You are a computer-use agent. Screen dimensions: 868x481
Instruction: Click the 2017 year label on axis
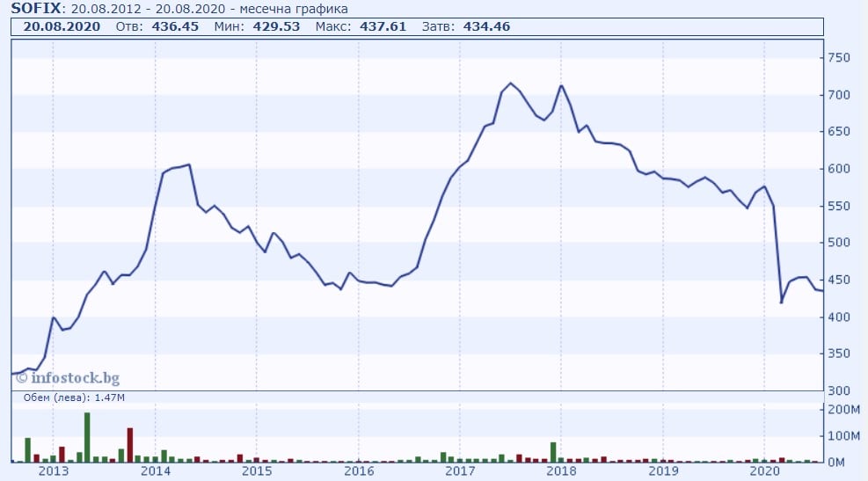(460, 471)
